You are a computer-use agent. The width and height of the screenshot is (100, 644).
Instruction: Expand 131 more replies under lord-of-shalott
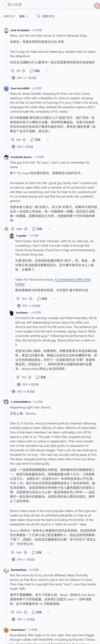coord(24,78)
